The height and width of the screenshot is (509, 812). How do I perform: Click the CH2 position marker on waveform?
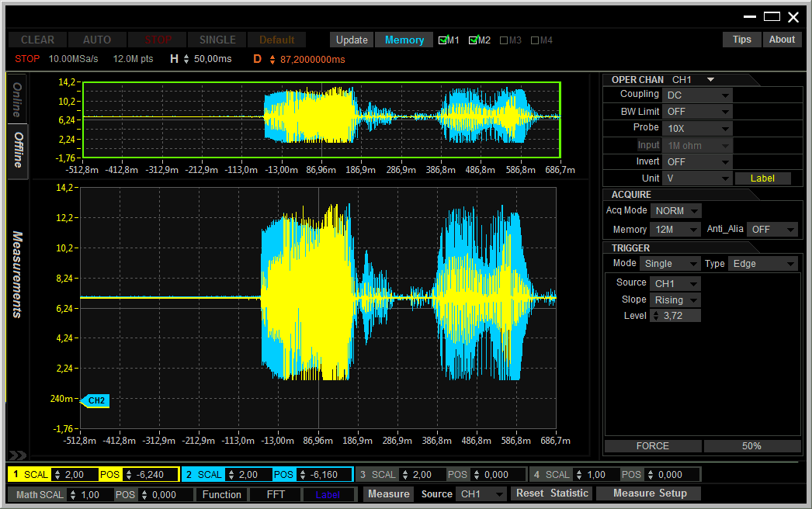(95, 400)
